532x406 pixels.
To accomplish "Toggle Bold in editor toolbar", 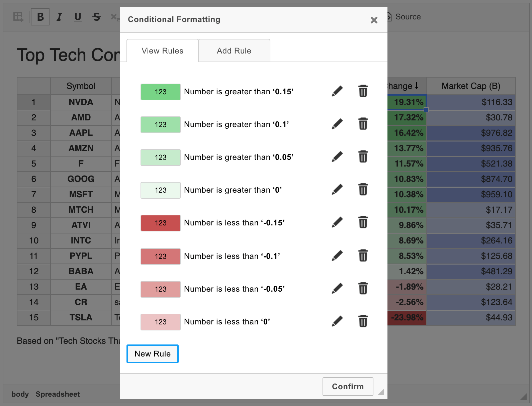I will click(x=40, y=17).
